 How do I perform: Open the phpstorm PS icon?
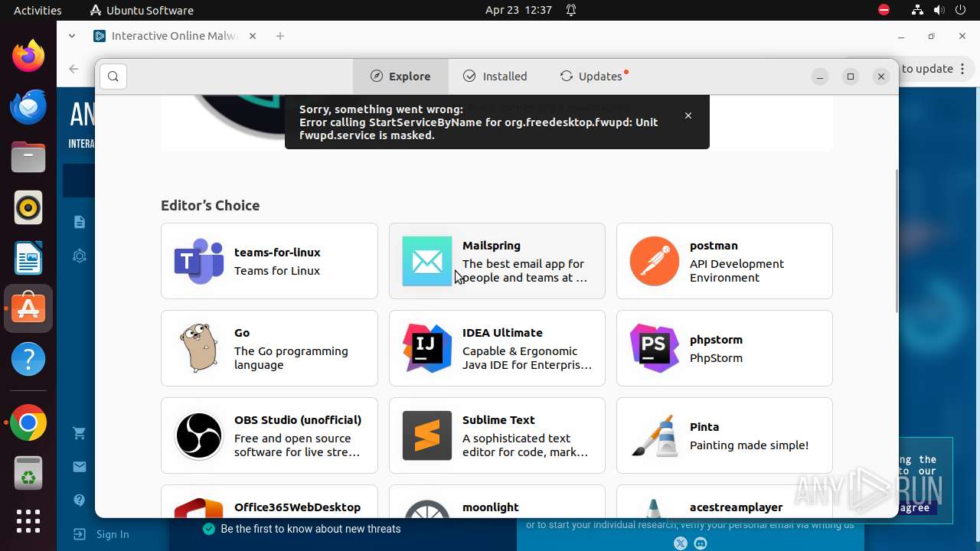(655, 348)
